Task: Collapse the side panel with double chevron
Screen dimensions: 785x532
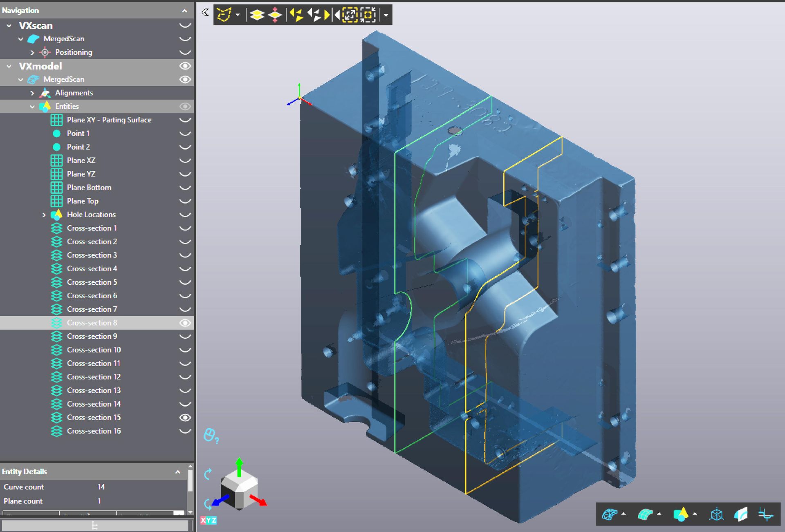Action: [x=205, y=12]
